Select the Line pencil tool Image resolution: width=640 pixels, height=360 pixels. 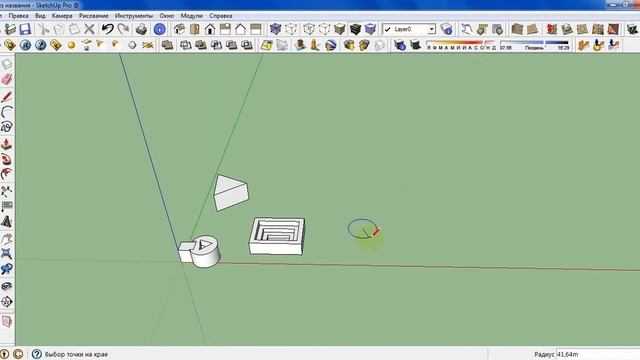click(x=7, y=96)
